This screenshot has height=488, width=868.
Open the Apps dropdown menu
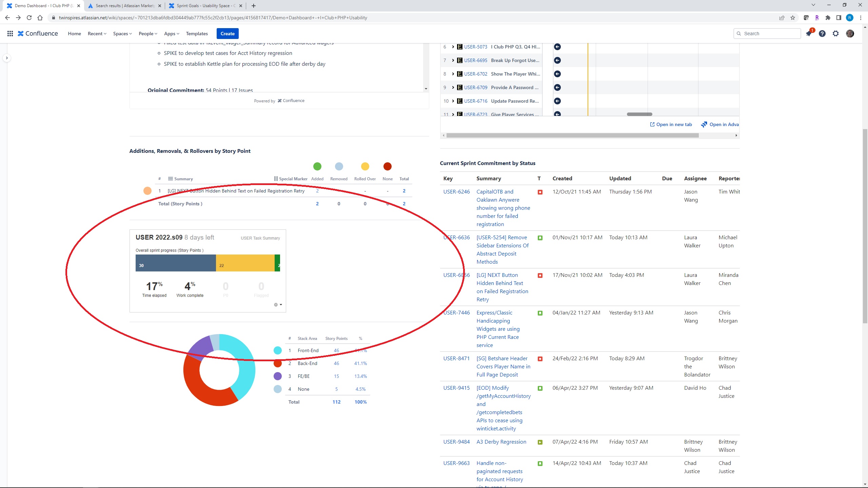[x=172, y=34]
